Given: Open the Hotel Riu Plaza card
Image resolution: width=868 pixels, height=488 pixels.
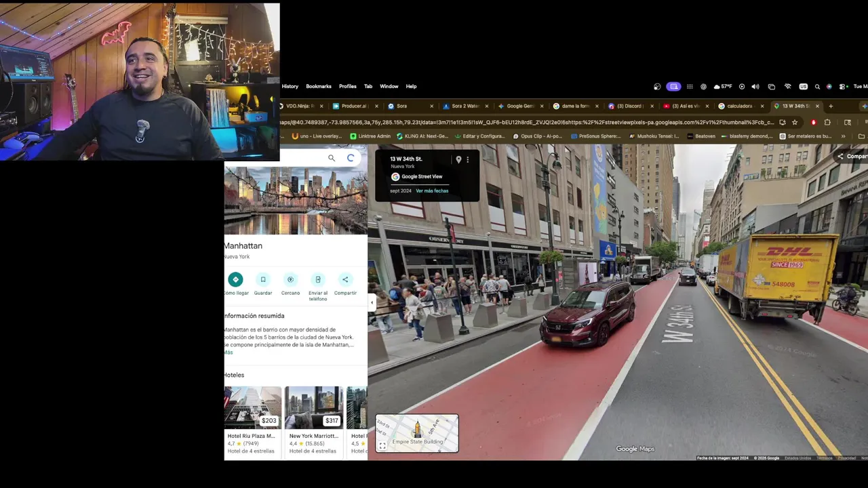Looking at the screenshot, I should (x=253, y=420).
